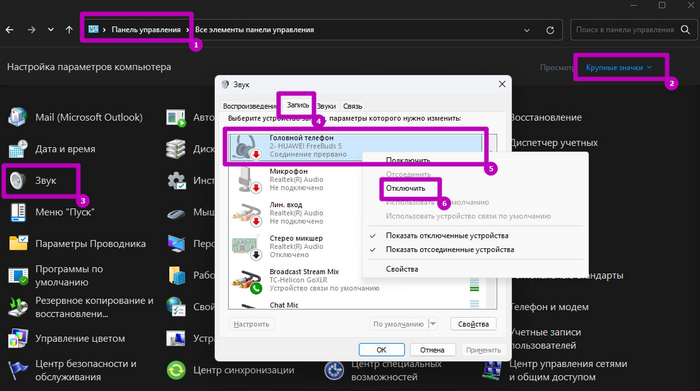Open Центр специальных возможностей icon
The image size is (700, 391).
pyautogui.click(x=334, y=370)
